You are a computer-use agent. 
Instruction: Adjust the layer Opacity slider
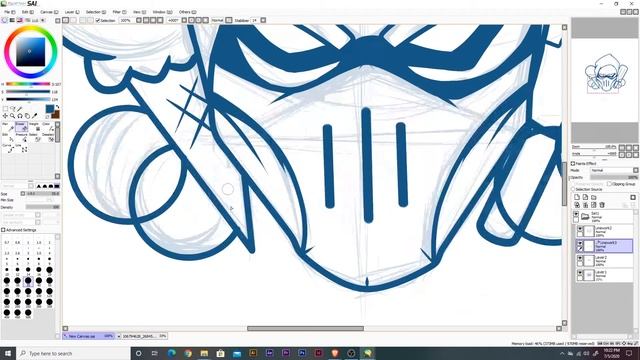coord(614,178)
